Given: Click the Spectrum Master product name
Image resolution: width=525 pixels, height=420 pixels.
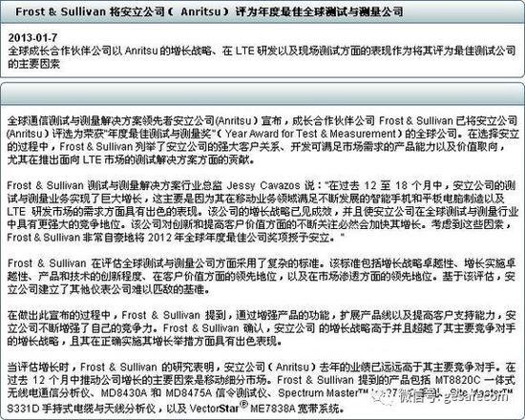Looking at the screenshot, I should pyautogui.click(x=321, y=393).
